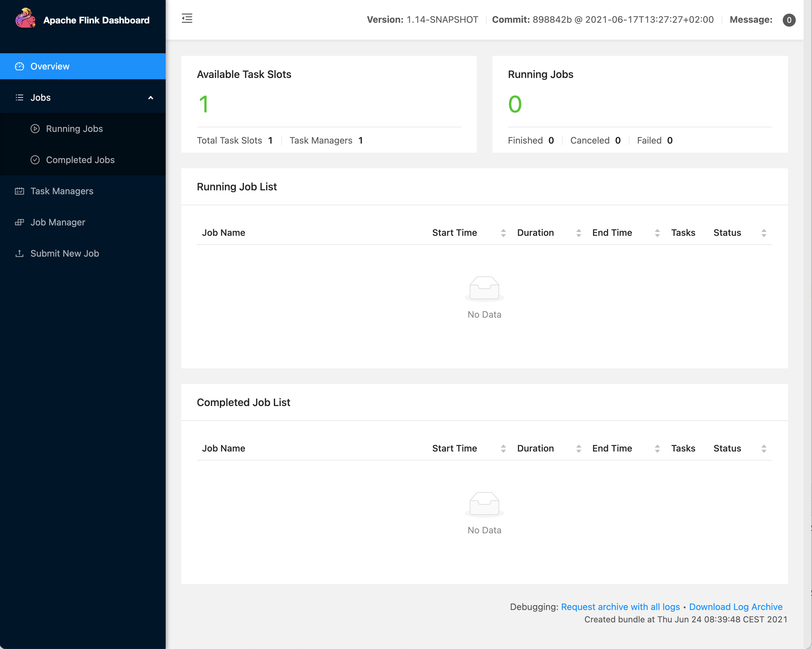
Task: Click the Submit New Job upload icon
Action: [x=19, y=253]
